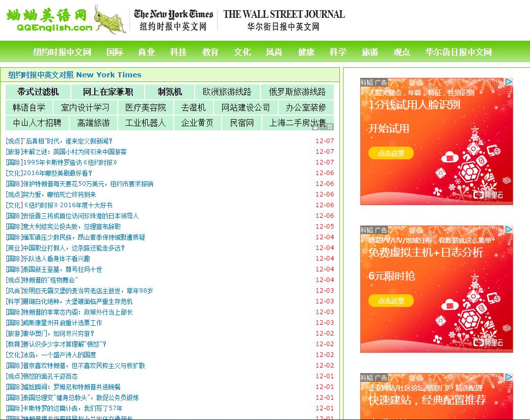Open the New York Times Chinese site logo

click(x=173, y=19)
